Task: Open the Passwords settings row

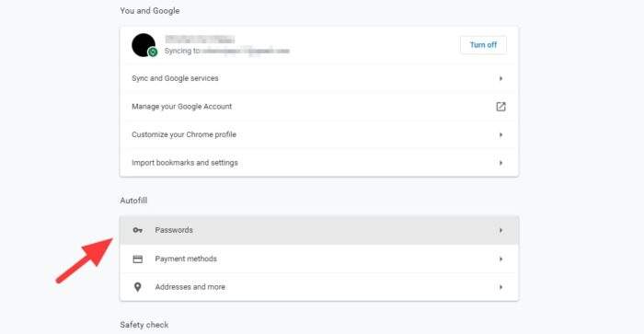Action: pos(319,230)
